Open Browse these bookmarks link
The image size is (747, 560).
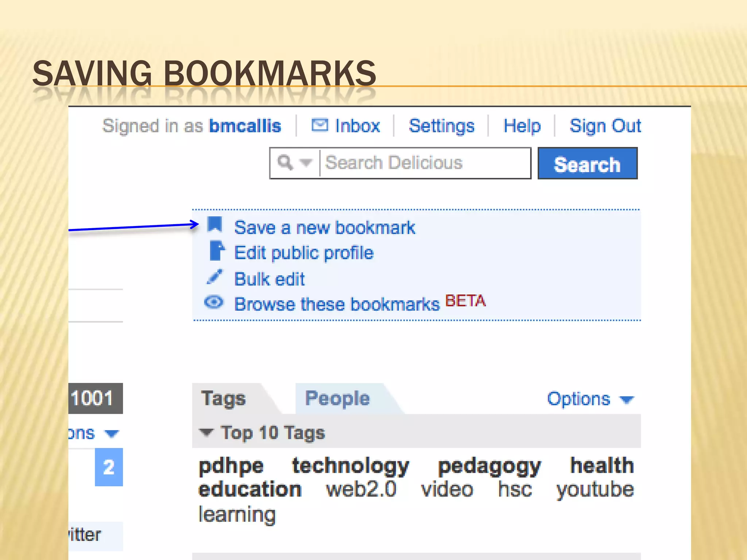[337, 304]
